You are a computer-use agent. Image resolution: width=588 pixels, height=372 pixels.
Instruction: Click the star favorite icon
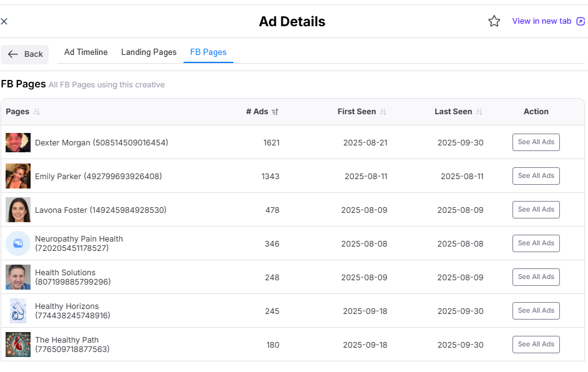(494, 21)
